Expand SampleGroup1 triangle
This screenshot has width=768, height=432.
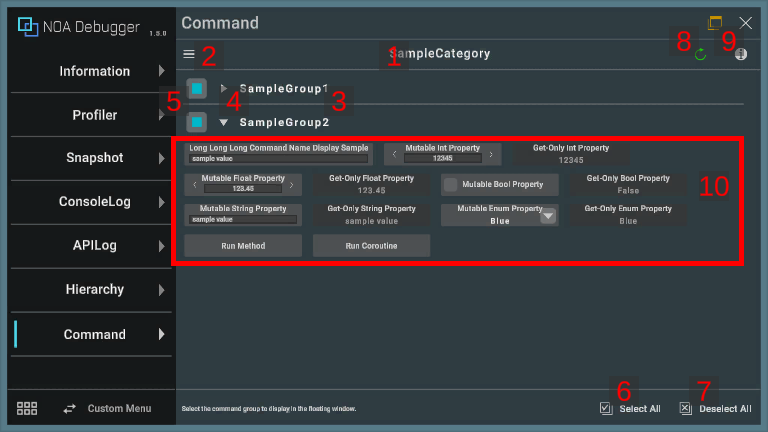tap(223, 89)
